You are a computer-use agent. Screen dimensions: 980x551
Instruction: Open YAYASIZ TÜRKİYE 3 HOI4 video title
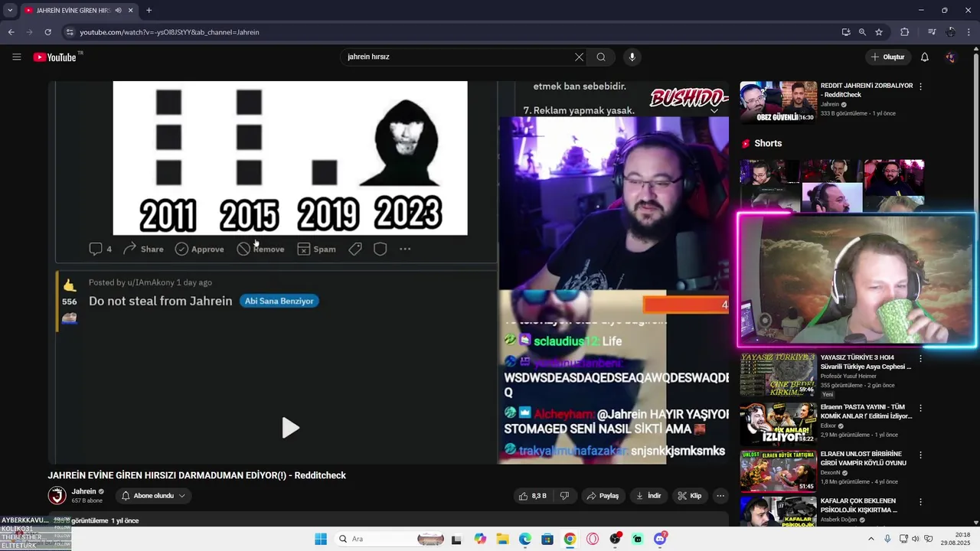865,362
